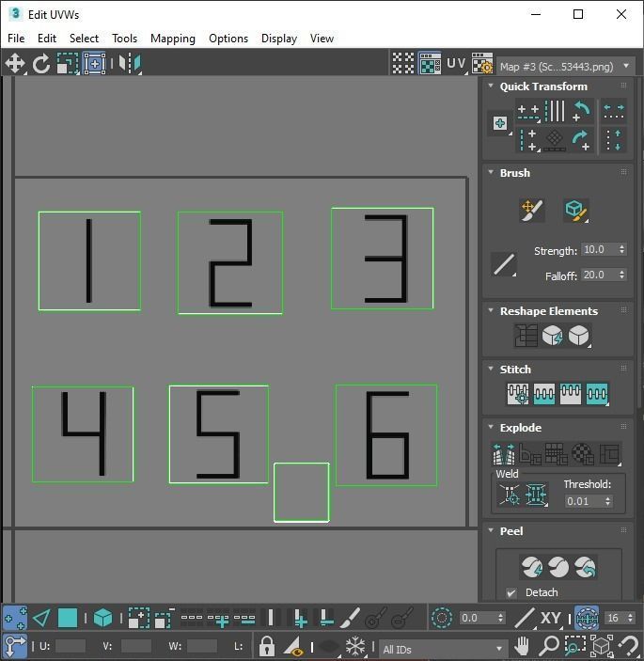Click the U coordinate field
Image resolution: width=644 pixels, height=661 pixels.
pyautogui.click(x=71, y=646)
